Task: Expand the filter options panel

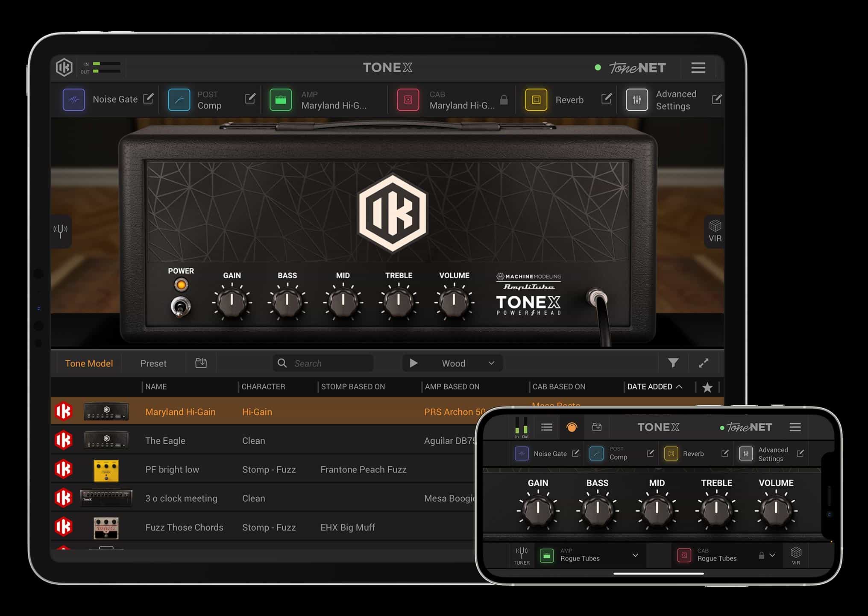Action: [x=672, y=363]
